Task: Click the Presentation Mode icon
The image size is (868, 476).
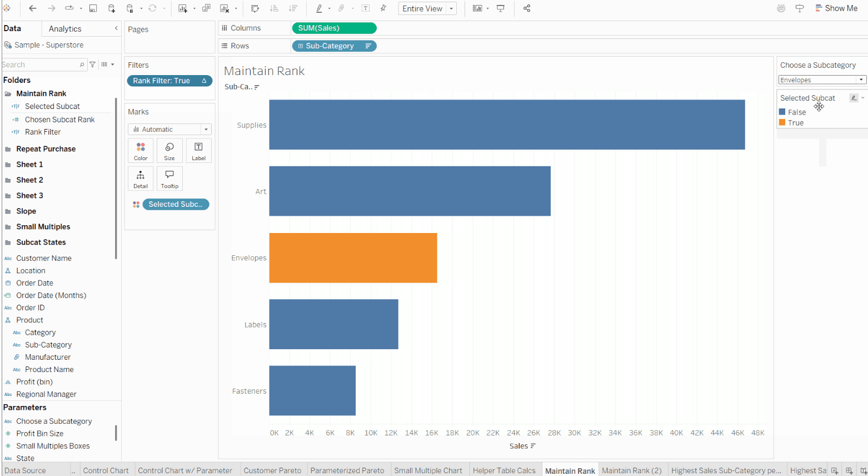Action: coord(501,8)
